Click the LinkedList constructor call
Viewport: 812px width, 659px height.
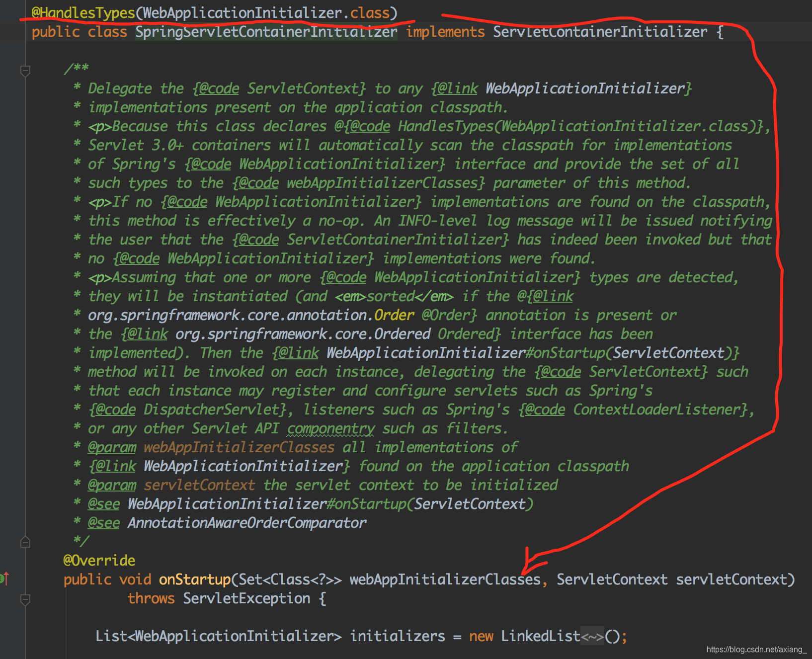point(541,636)
